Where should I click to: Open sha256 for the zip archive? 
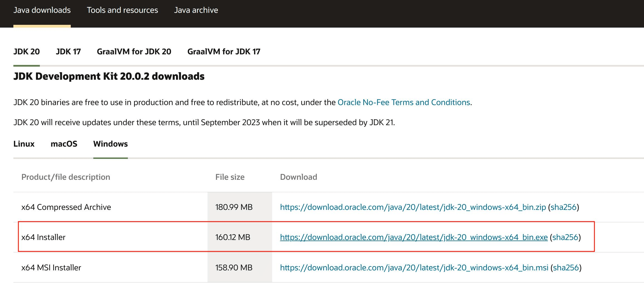[563, 207]
